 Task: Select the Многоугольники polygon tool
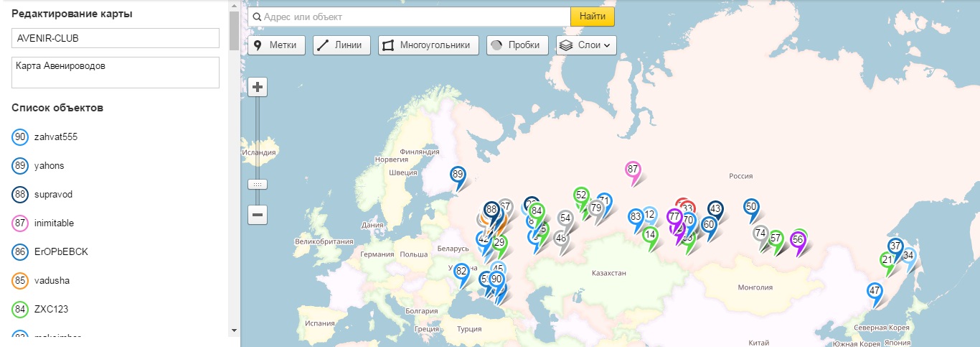click(428, 45)
